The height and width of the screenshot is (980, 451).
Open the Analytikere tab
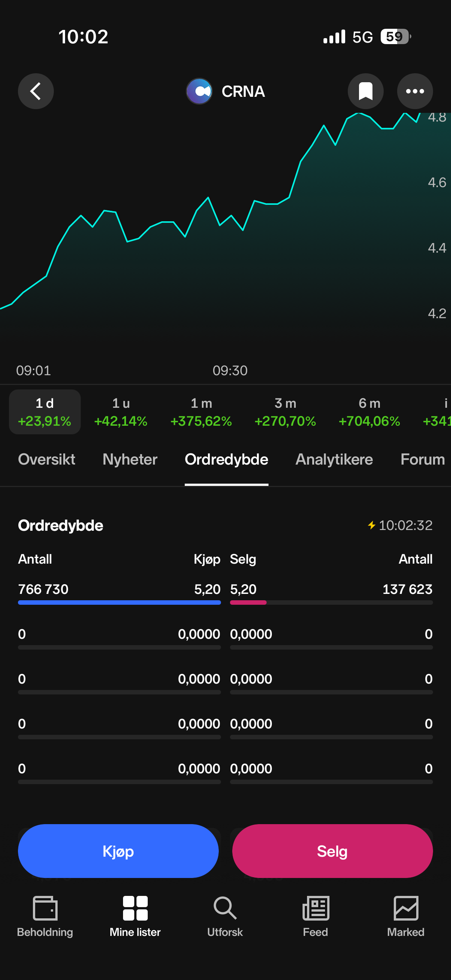pos(334,460)
